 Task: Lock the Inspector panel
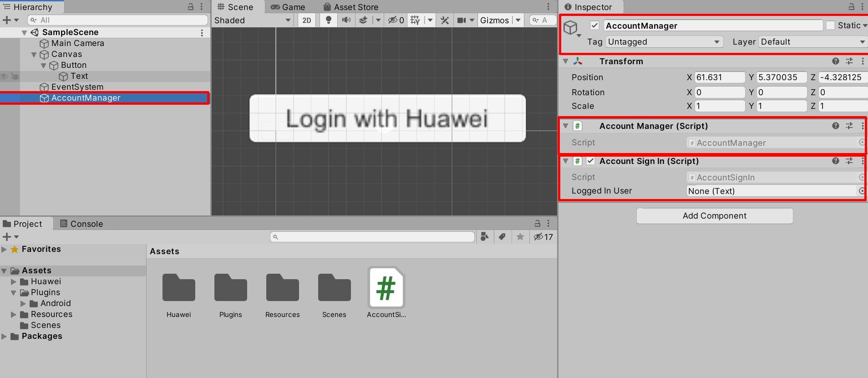(851, 7)
